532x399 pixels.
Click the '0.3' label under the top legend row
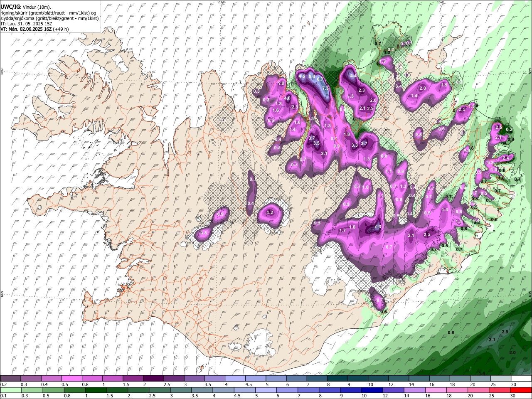point(24,385)
